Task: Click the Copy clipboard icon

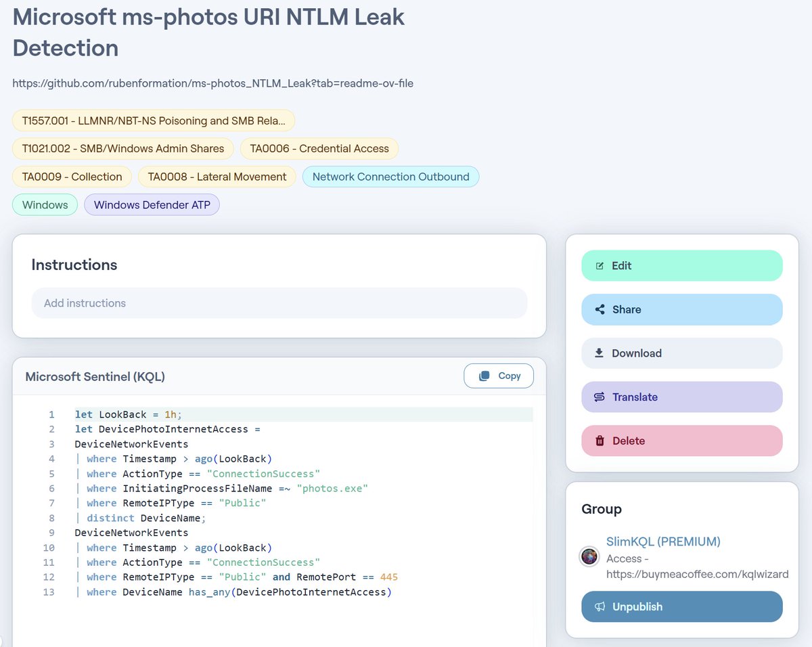Action: (484, 376)
